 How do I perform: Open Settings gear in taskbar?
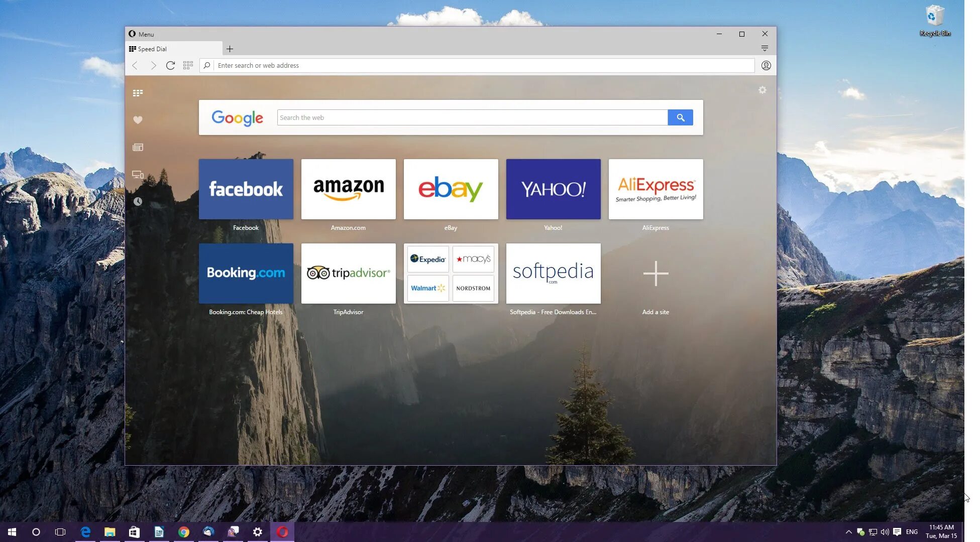(x=258, y=532)
